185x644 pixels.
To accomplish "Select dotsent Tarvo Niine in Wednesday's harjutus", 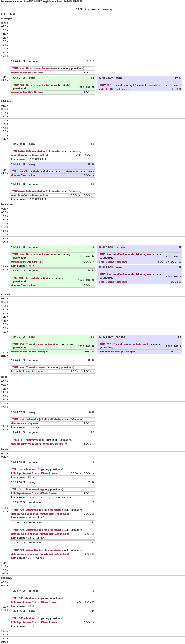I will click(23, 285).
